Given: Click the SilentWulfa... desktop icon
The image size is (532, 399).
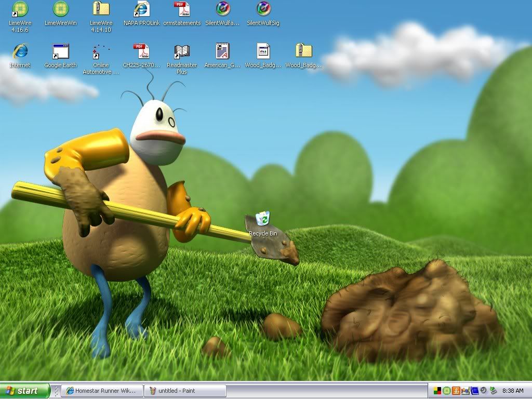Looking at the screenshot, I should (222, 9).
